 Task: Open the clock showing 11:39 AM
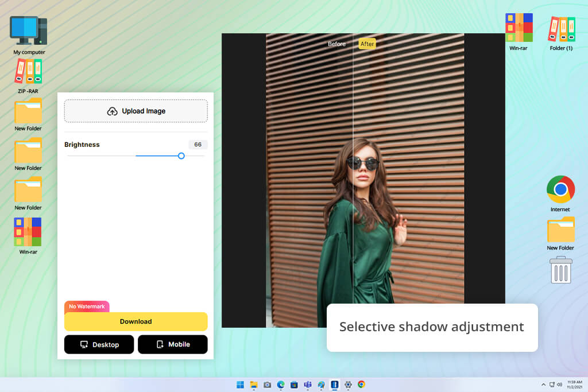(x=574, y=385)
